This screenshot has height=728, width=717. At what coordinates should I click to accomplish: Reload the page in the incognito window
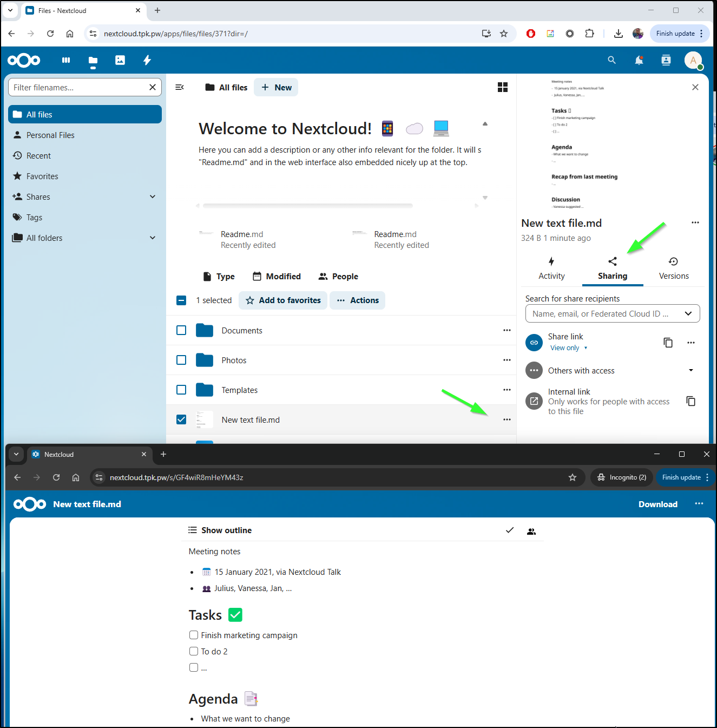click(56, 477)
